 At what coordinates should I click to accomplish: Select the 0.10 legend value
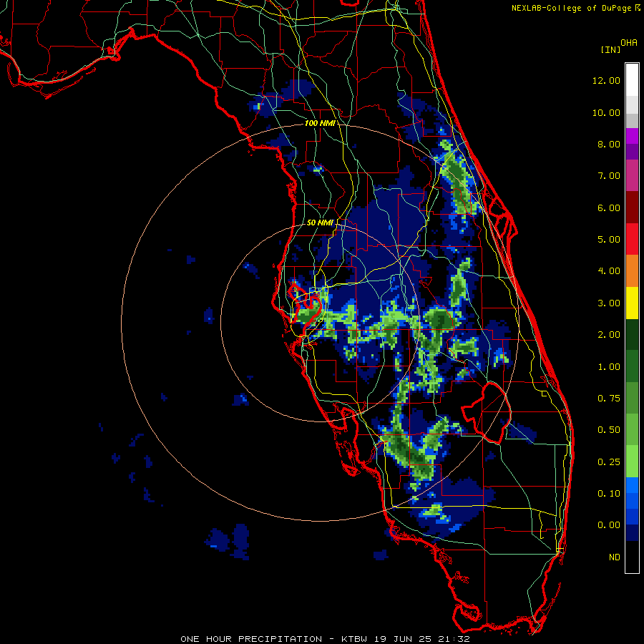point(609,494)
